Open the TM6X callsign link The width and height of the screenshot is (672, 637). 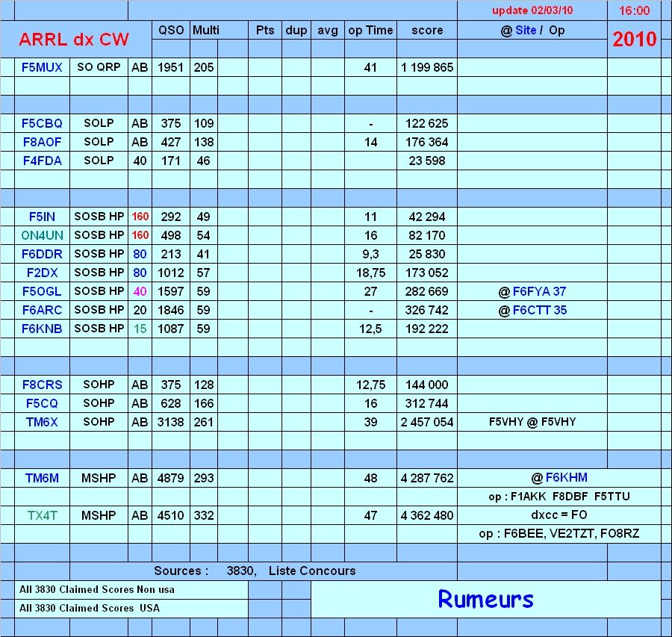[42, 422]
